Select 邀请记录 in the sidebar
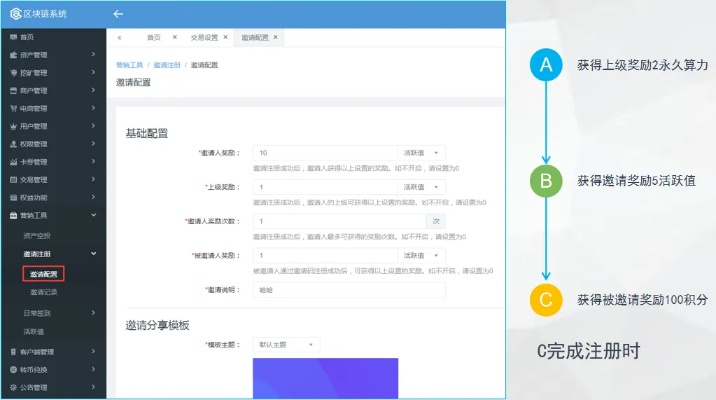Screen dimensions: 716x400 44,292
